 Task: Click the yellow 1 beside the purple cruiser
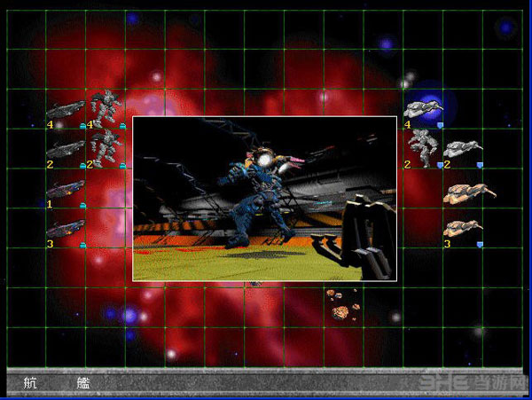coord(50,204)
